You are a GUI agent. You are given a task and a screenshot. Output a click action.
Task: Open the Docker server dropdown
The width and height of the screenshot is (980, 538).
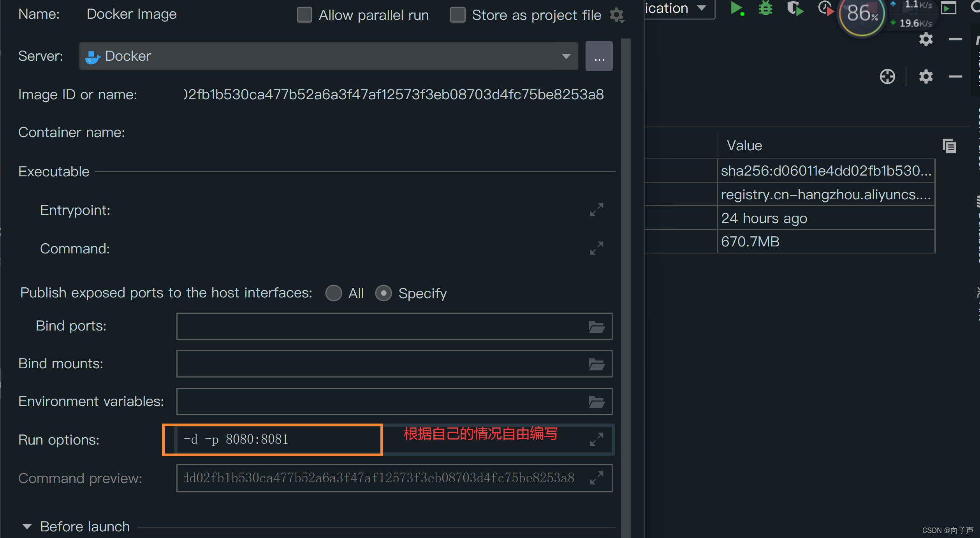tap(566, 56)
